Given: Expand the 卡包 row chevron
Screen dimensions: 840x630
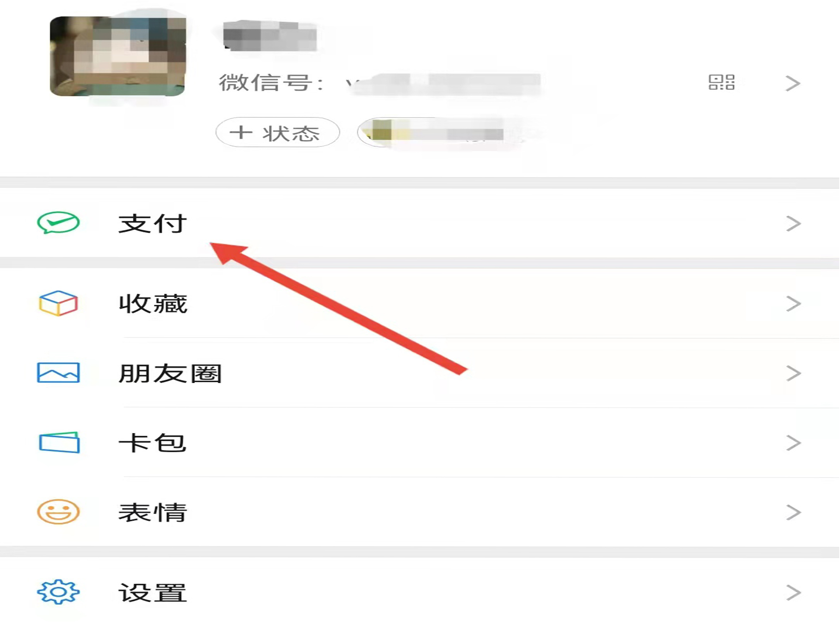Looking at the screenshot, I should pyautogui.click(x=793, y=443).
